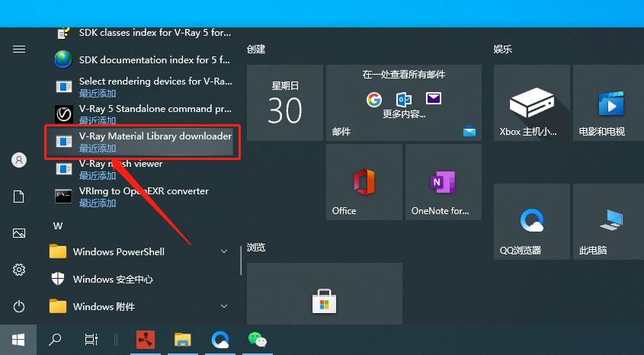This screenshot has width=644, height=355.
Task: Open Documents icon in Start sidebar
Action: [x=19, y=197]
